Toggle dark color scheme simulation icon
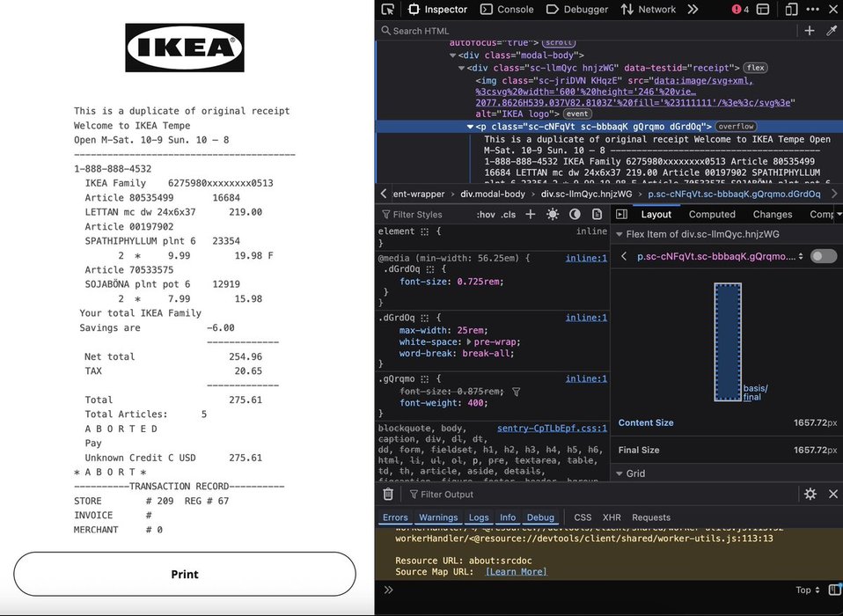This screenshot has width=843, height=616. [x=575, y=214]
